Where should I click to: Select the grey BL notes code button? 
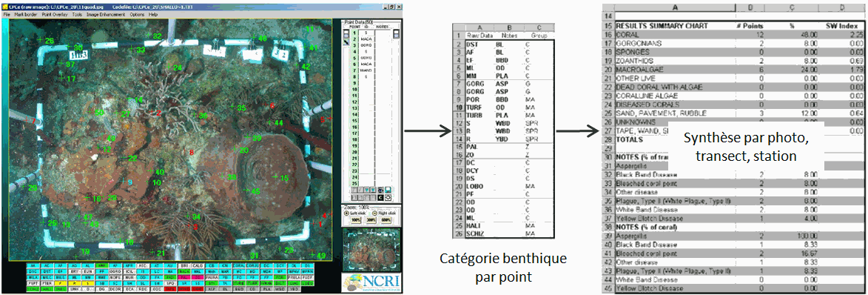(x=225, y=289)
